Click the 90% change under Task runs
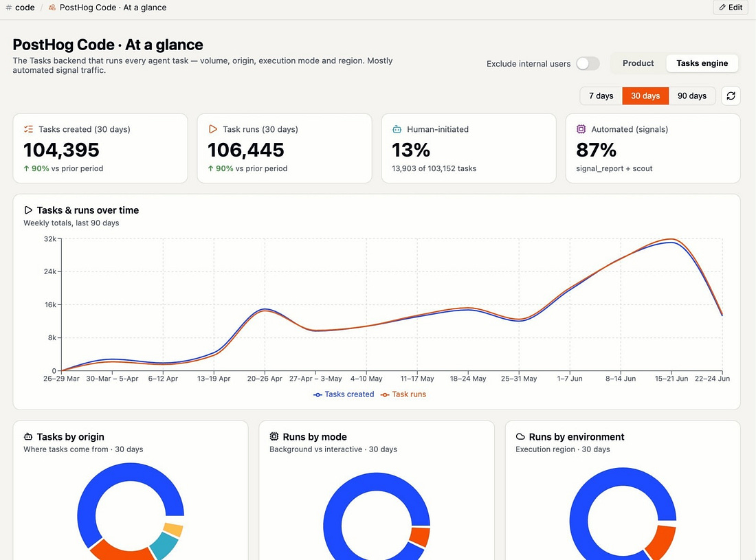Viewport: 756px width, 560px height. coord(221,168)
